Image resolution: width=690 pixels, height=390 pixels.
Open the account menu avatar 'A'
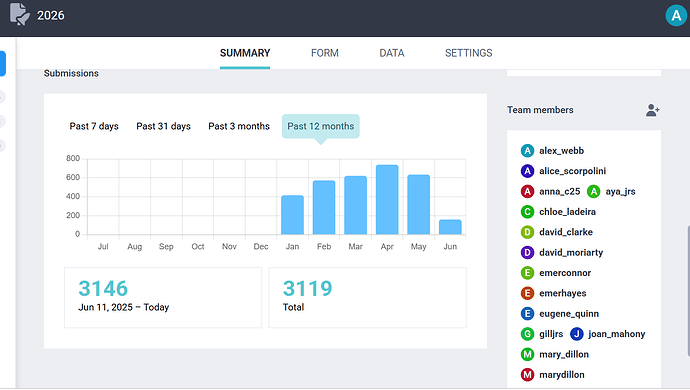676,15
